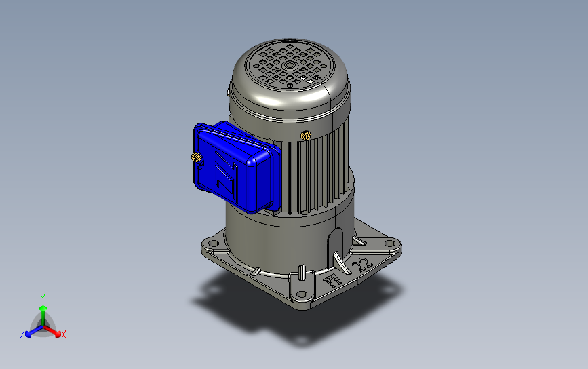Click the perforated fan cover grille
This screenshot has width=588, height=369.
click(290, 65)
